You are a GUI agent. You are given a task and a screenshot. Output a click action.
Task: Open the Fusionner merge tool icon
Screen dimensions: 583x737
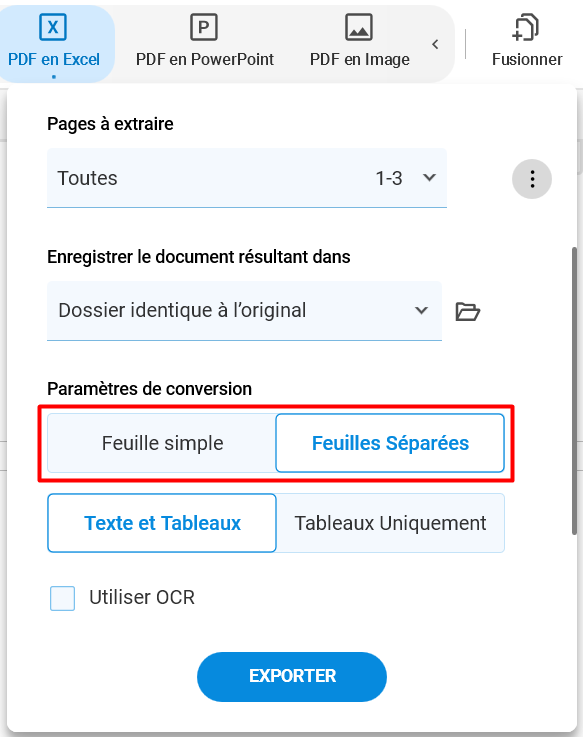(x=525, y=27)
